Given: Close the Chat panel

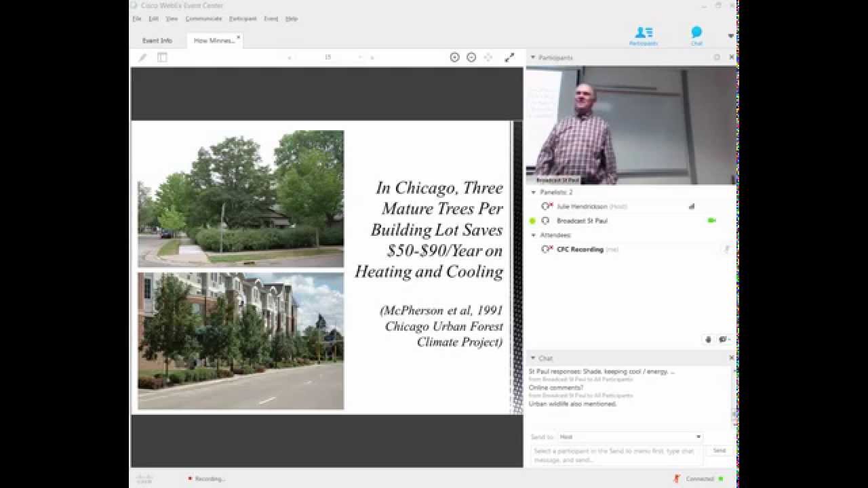Looking at the screenshot, I should 732,358.
